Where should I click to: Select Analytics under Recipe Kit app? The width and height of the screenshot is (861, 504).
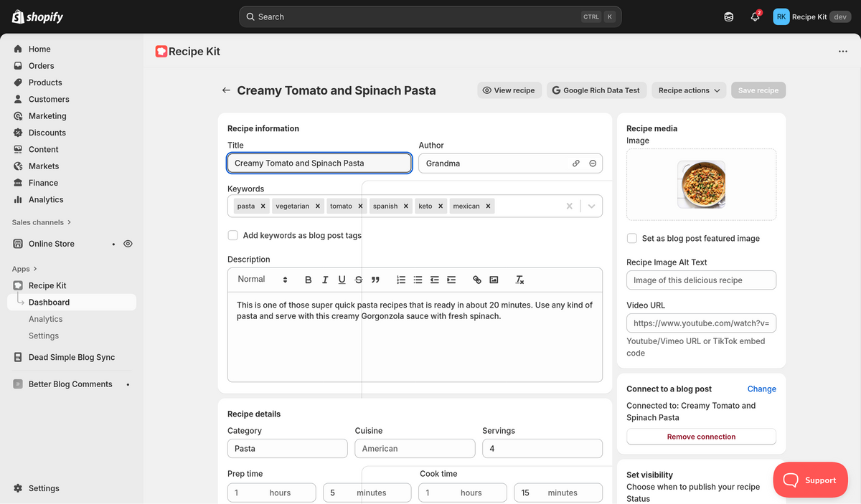pyautogui.click(x=45, y=319)
